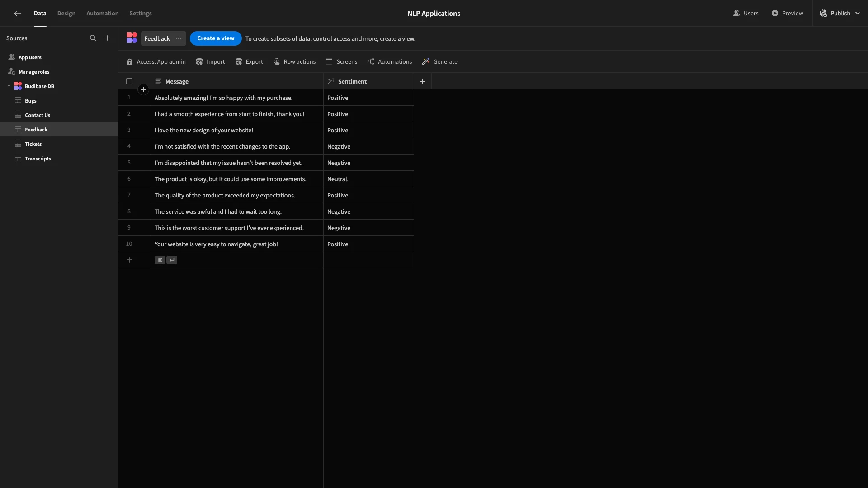Select row number 5
Screen dimensions: 868x488
[129, 163]
